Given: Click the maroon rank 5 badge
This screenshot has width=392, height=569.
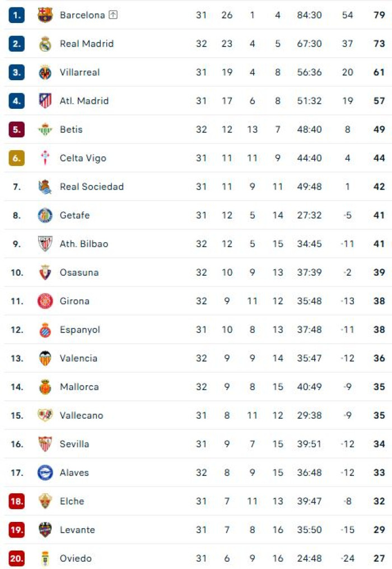Looking at the screenshot, I should (17, 129).
